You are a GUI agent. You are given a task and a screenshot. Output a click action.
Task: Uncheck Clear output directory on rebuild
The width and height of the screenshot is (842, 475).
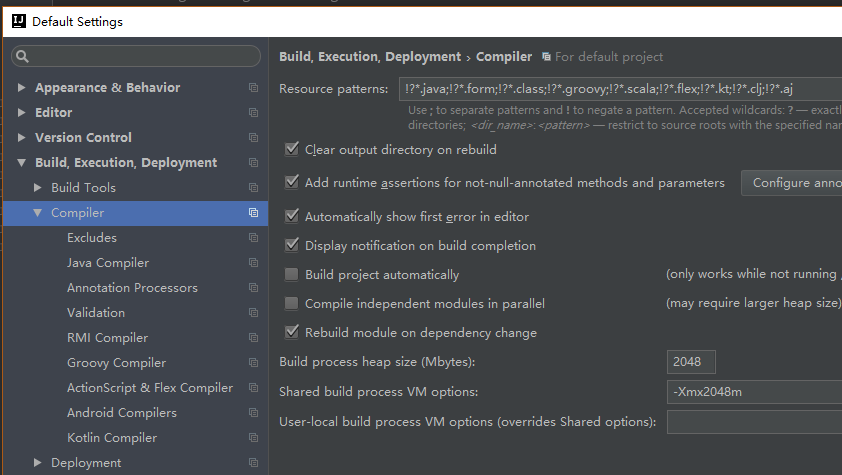(x=292, y=149)
